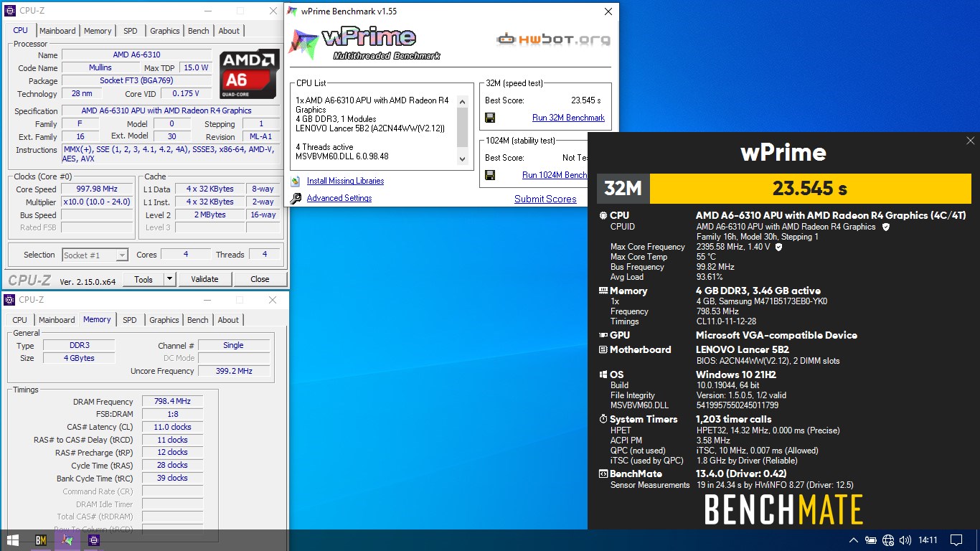Open About tab in upper CPU-Z window
The width and height of the screenshot is (980, 551).
229,31
